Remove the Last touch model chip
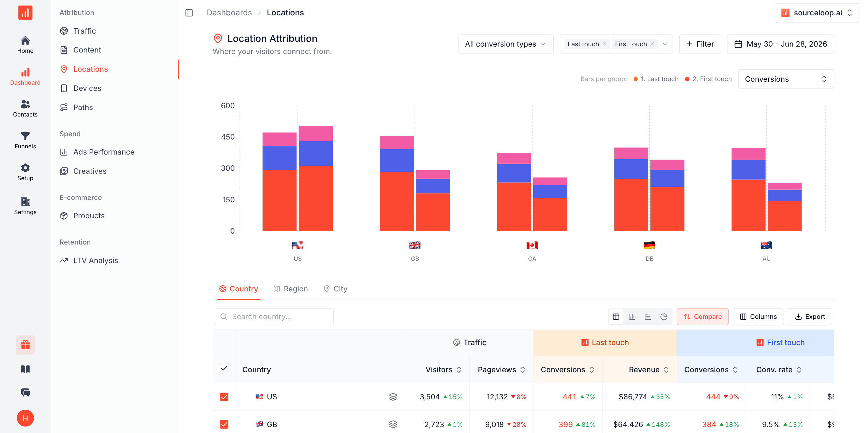The width and height of the screenshot is (868, 433). 605,44
